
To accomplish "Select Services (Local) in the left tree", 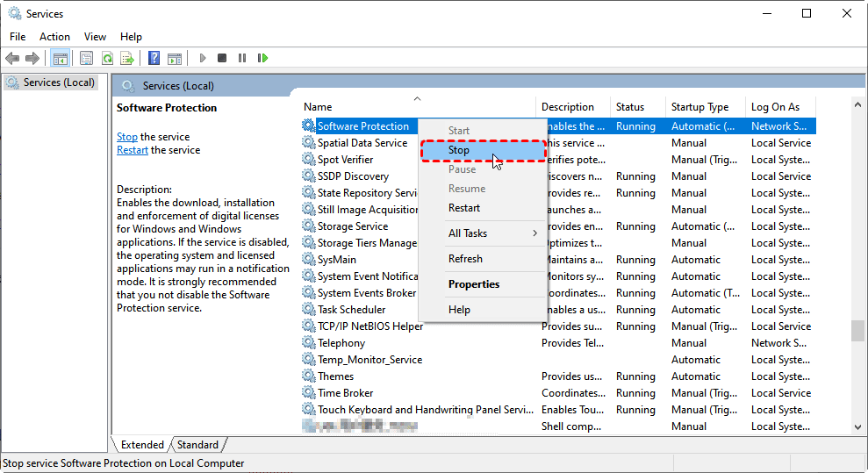I will (x=58, y=82).
